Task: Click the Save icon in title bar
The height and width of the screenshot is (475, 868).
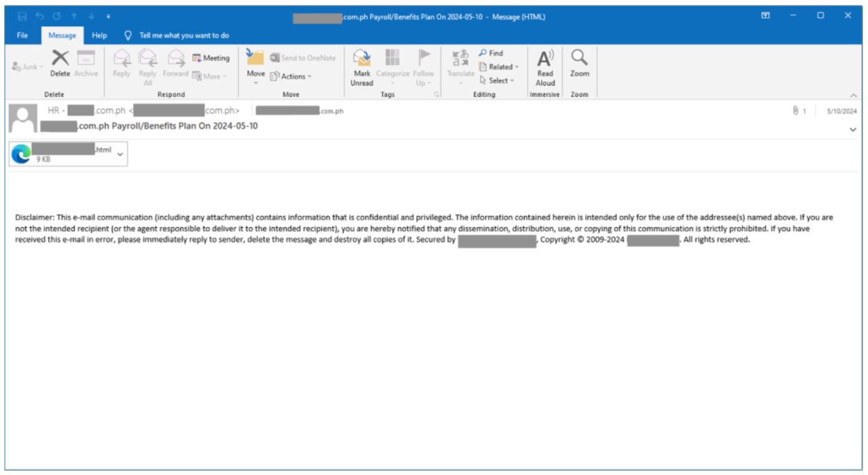Action: (22, 16)
